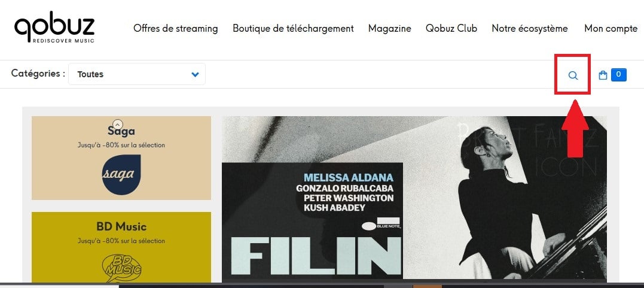The width and height of the screenshot is (644, 288).
Task: Open the Offres de streaming menu
Action: coord(175,28)
